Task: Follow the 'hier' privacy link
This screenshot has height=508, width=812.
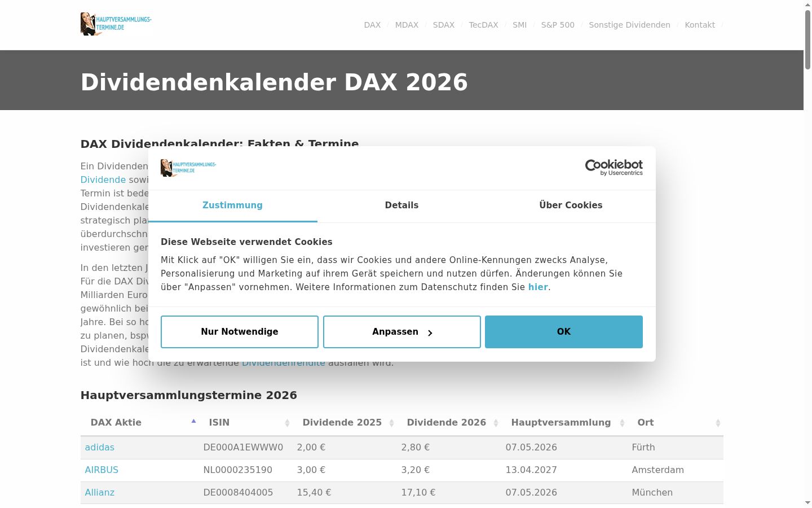Action: [538, 287]
